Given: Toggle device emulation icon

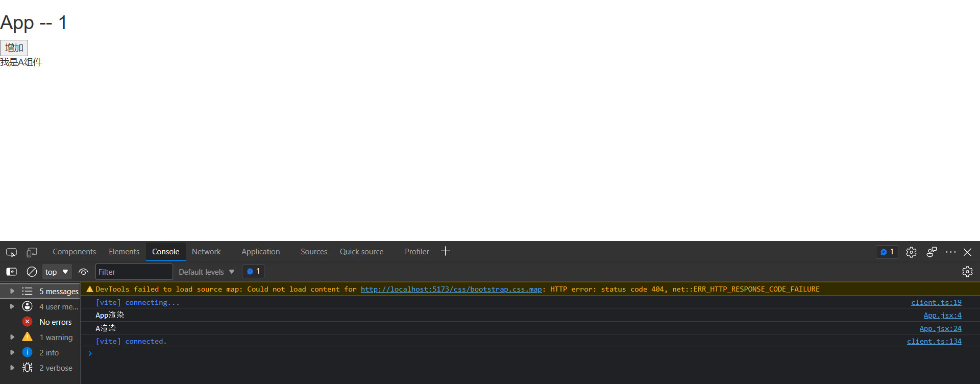Looking at the screenshot, I should (32, 252).
